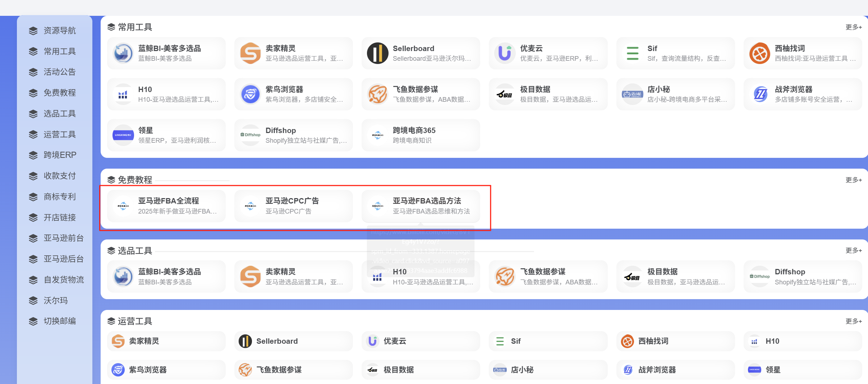Click the 西柚找词 orange grapefruit icon
The height and width of the screenshot is (384, 868).
[760, 53]
